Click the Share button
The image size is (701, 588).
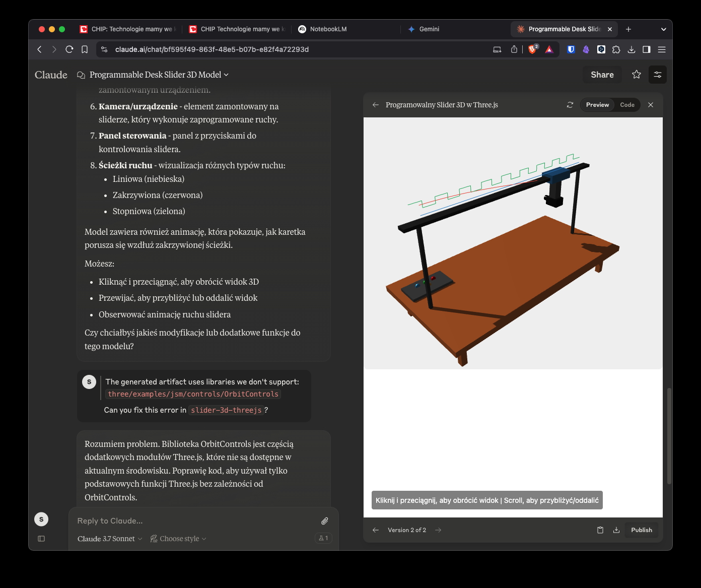602,75
